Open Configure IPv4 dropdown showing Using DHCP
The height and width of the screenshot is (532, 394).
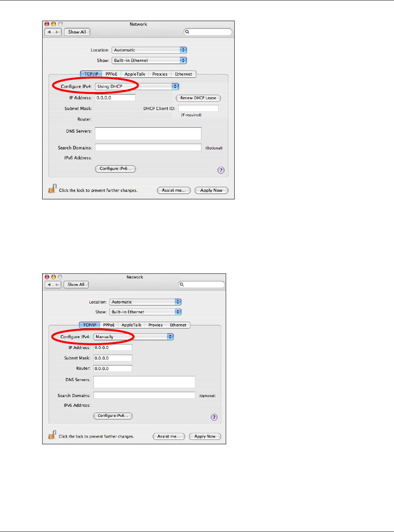(x=137, y=87)
